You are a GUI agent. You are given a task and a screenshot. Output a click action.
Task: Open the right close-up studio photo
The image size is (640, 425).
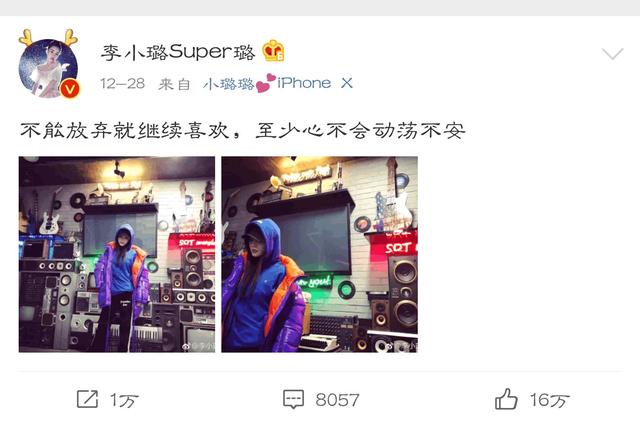click(x=319, y=254)
